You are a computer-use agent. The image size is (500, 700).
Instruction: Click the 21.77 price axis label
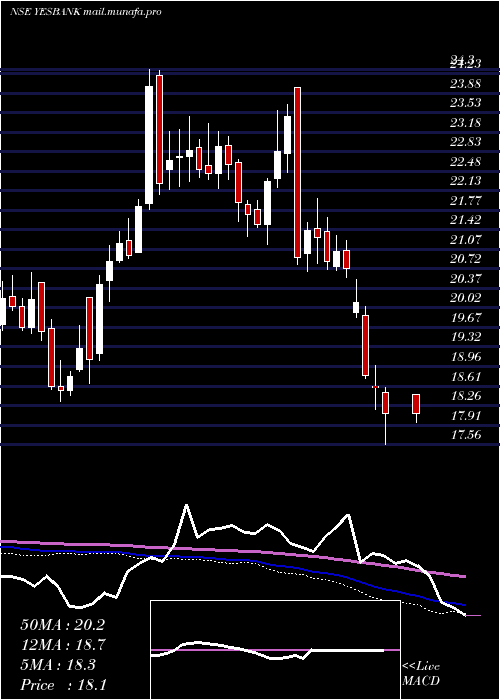(x=465, y=201)
